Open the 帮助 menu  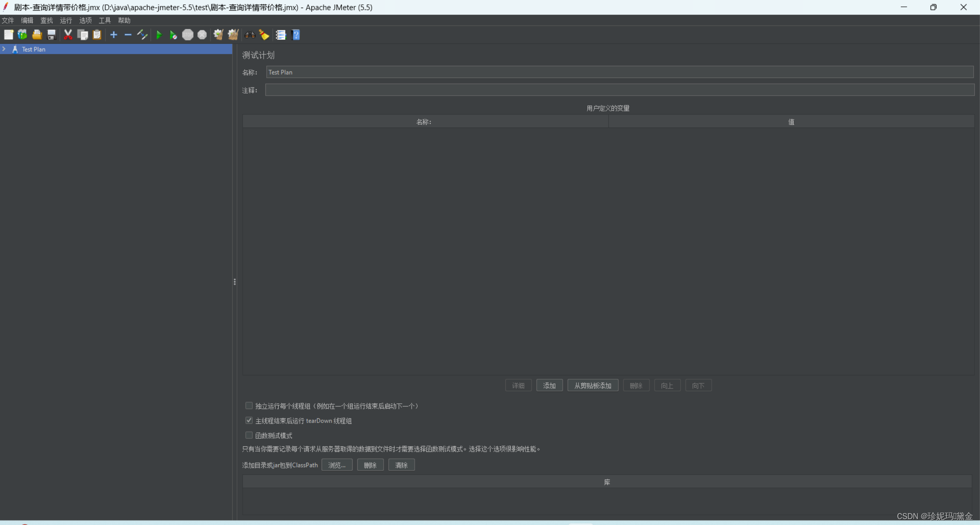click(124, 20)
